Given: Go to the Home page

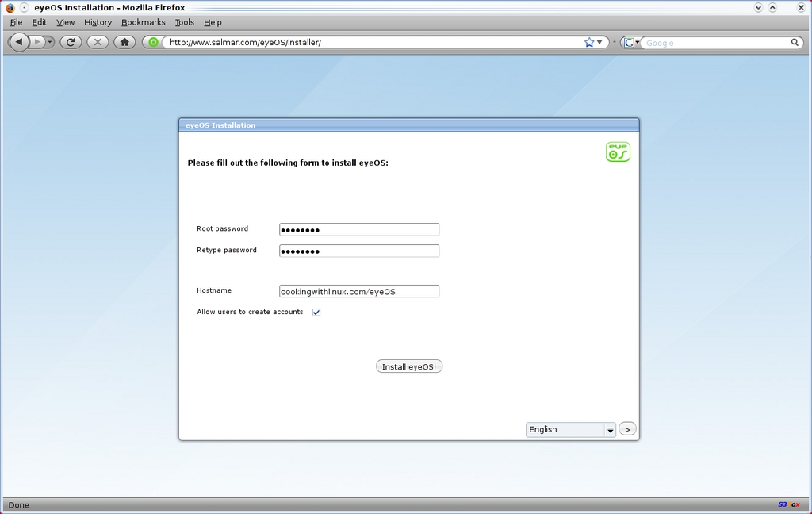Looking at the screenshot, I should (x=124, y=42).
